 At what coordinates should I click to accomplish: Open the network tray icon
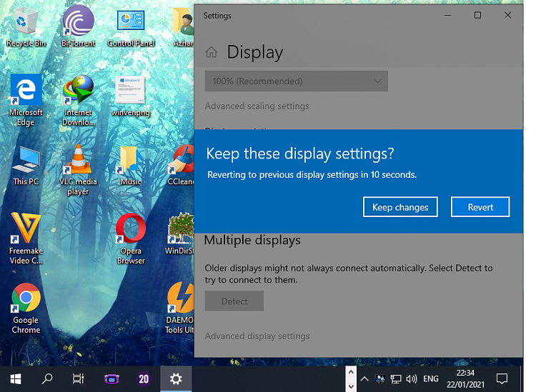[396, 378]
